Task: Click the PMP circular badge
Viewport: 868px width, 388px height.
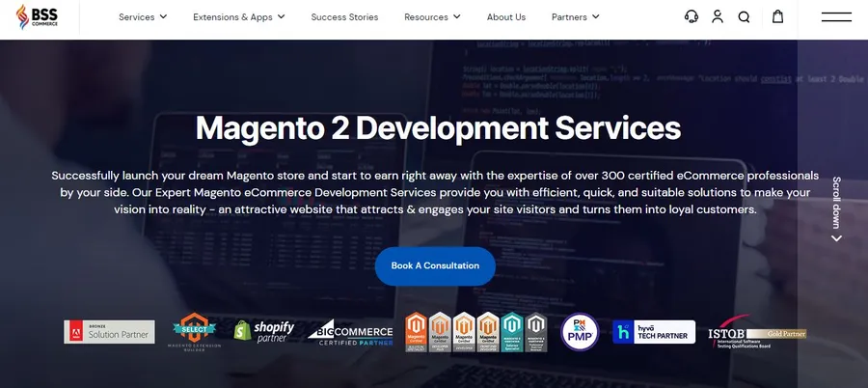Action: click(580, 332)
